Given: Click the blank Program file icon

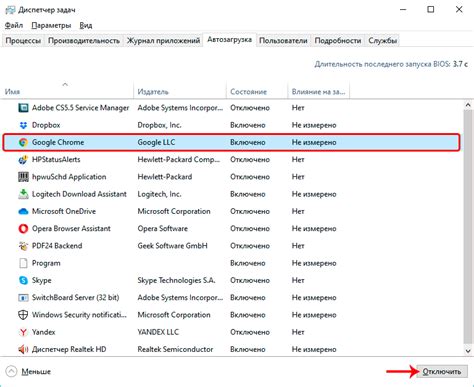Looking at the screenshot, I should point(23,263).
